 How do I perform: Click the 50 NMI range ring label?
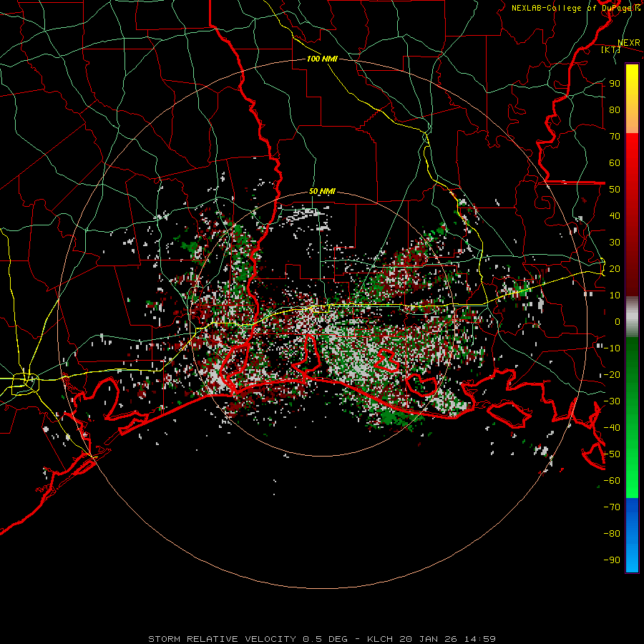click(323, 191)
